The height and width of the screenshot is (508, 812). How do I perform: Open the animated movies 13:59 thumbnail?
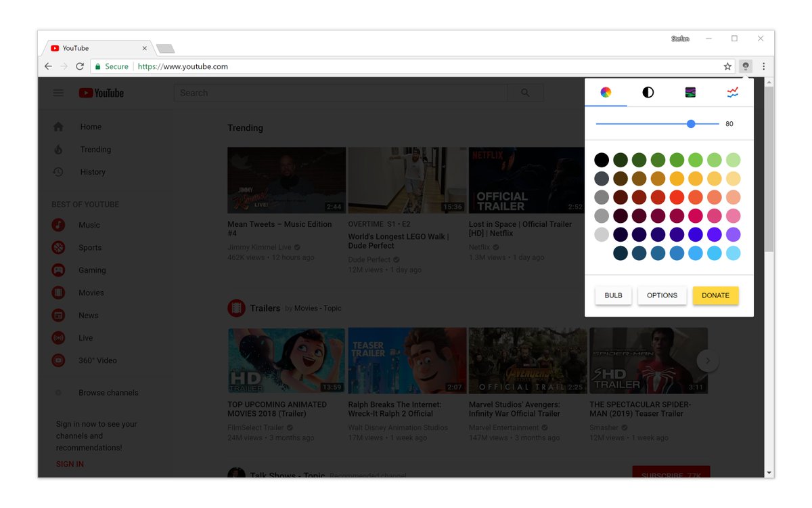286,361
